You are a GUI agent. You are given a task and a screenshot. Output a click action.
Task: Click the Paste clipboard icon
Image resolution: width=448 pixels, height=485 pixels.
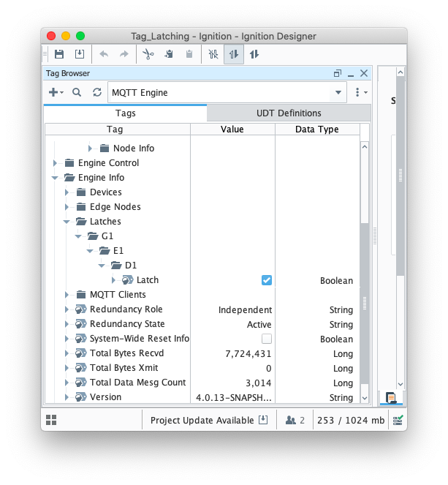pyautogui.click(x=189, y=54)
